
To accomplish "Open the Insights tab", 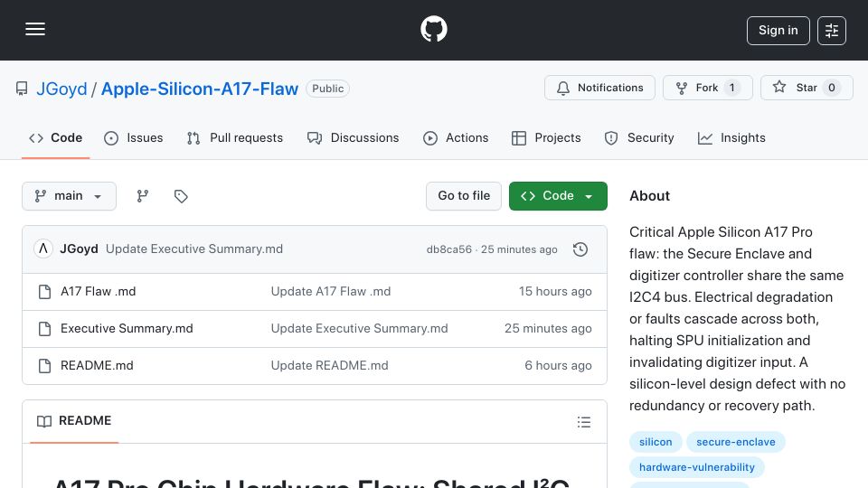I will [x=731, y=137].
